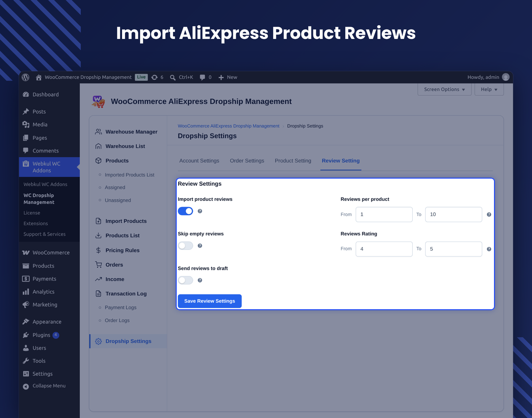
Task: Open Transaction Log menu item
Action: pos(126,294)
